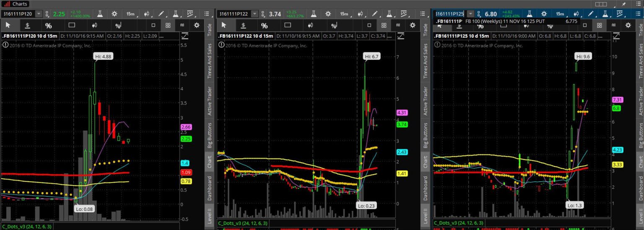Toggle logarithmic scale icon above P122 price axis
The width and height of the screenshot is (644, 230).
tap(400, 36)
